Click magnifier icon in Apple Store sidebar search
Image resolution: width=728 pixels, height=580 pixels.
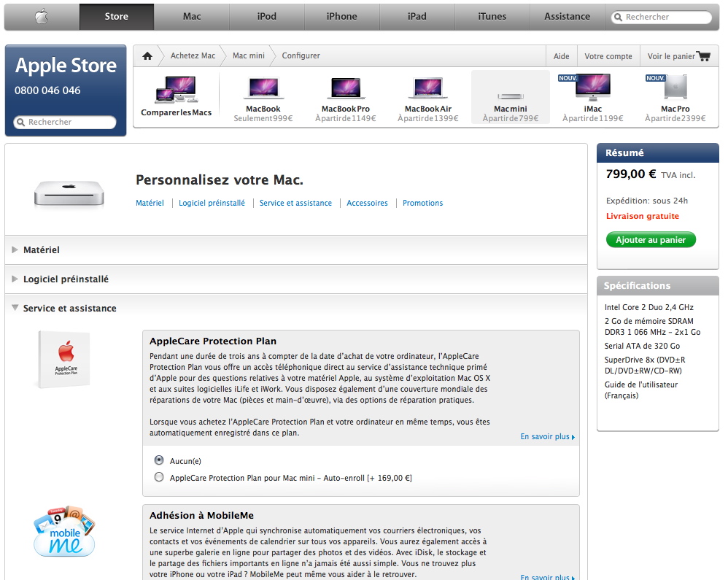pyautogui.click(x=20, y=122)
